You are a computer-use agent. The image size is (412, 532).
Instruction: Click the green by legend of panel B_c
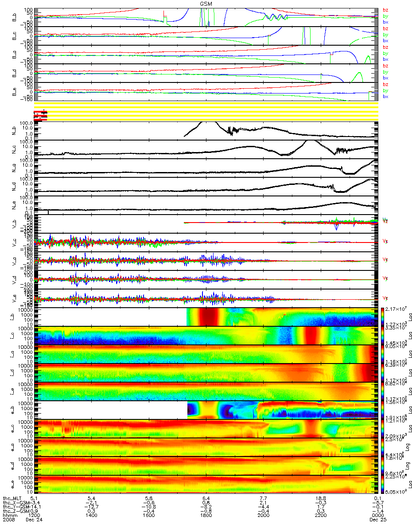[385, 35]
